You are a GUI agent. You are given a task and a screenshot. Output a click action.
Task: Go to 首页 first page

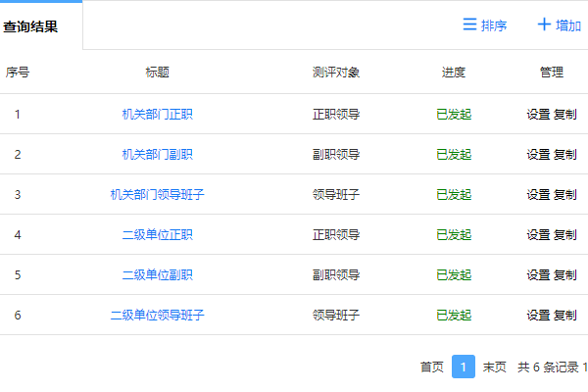click(x=431, y=367)
